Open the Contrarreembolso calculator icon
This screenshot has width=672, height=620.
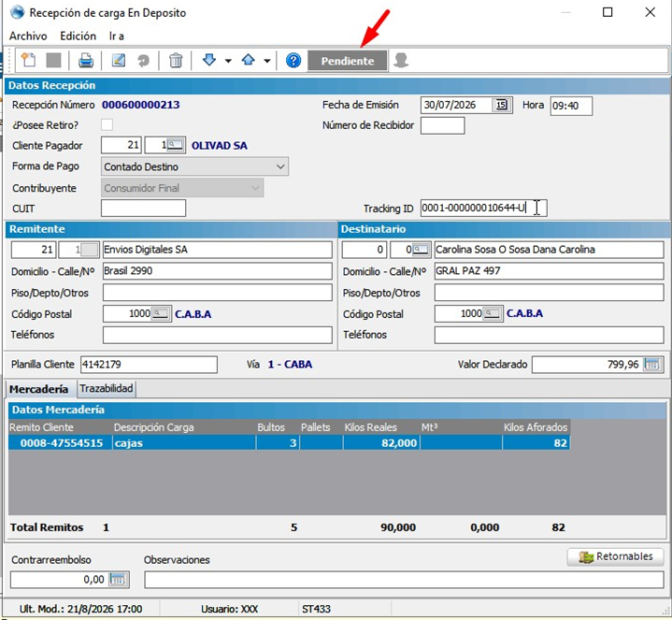(119, 579)
